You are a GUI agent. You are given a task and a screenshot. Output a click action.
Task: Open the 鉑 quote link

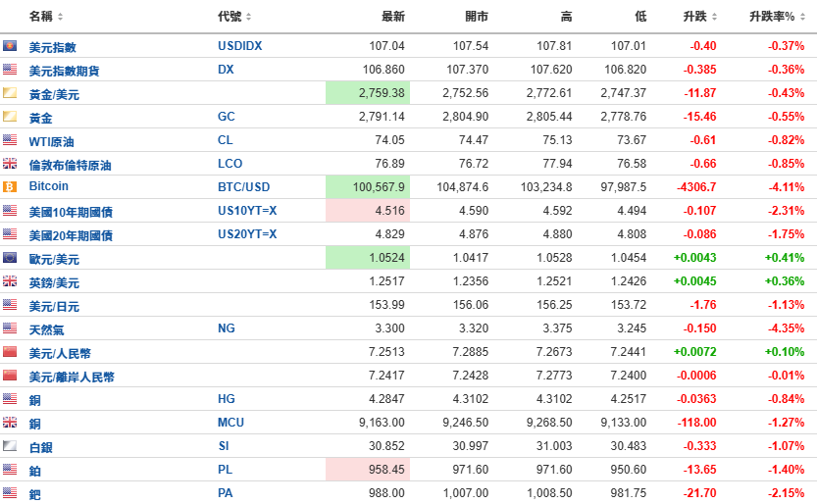[35, 471]
